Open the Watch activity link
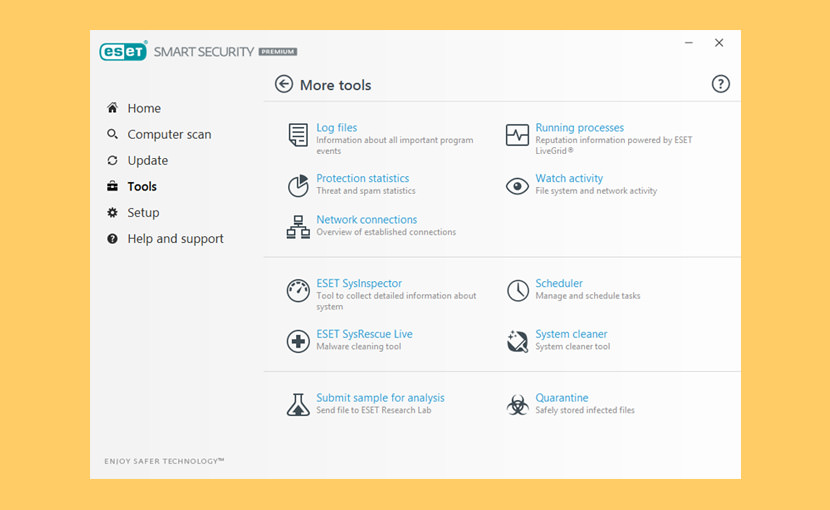 point(569,178)
